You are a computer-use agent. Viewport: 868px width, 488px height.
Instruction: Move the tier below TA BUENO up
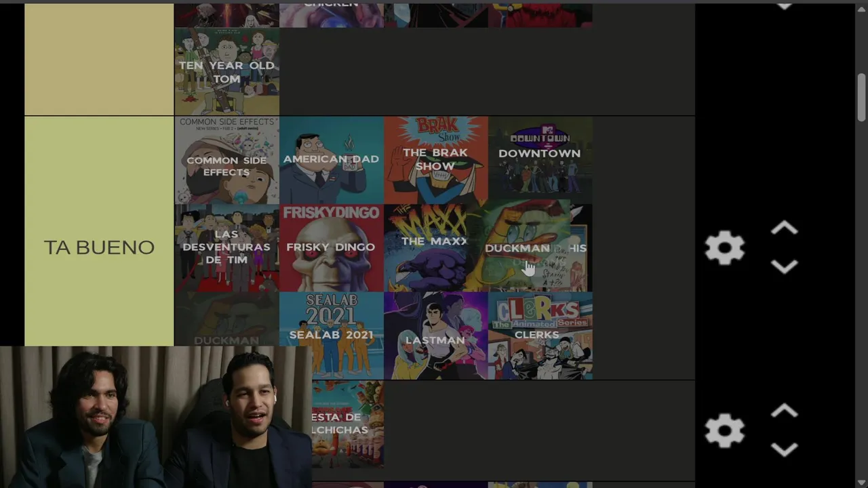[x=784, y=411]
